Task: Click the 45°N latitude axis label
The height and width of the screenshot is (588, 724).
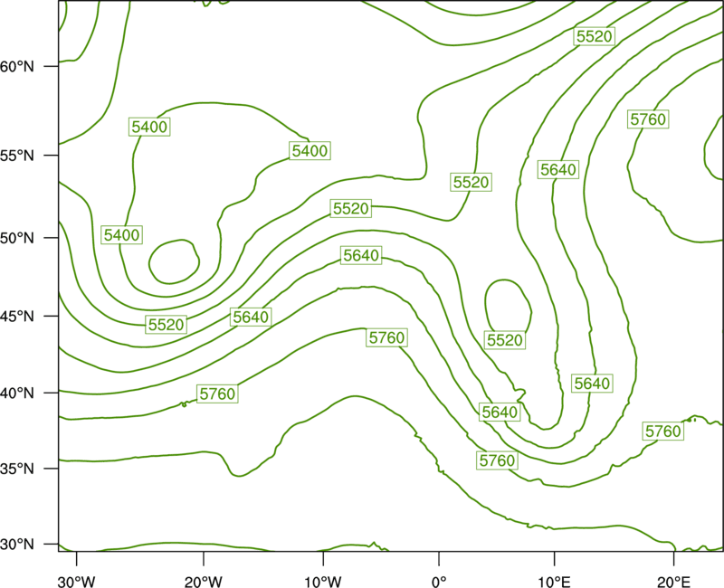Action: [x=17, y=316]
